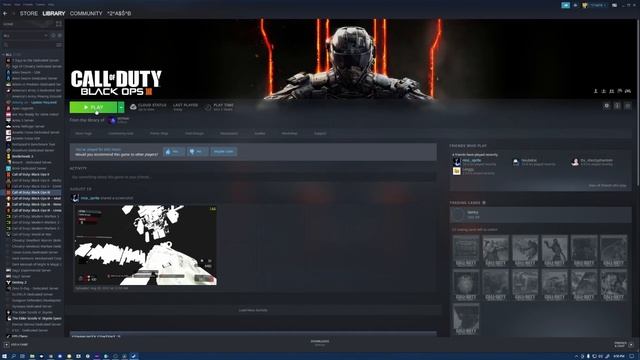
Task: Open the ALL games filter dropdown
Action: tap(25, 36)
